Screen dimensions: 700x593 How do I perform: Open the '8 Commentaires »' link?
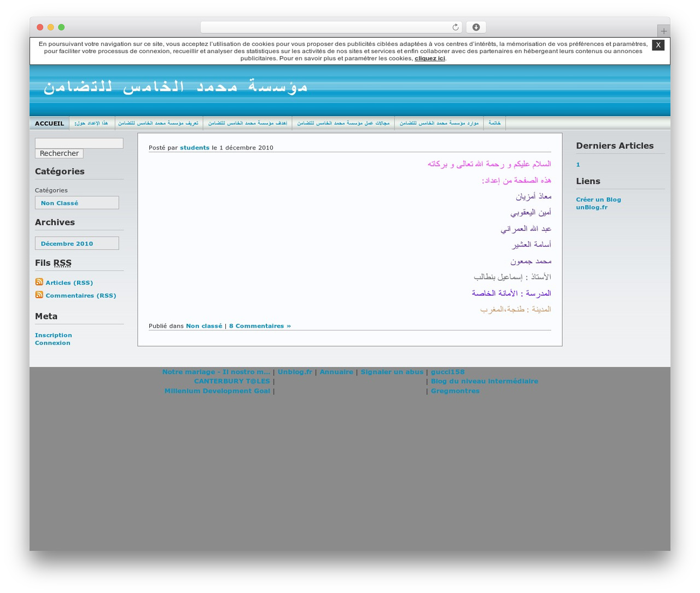point(260,326)
